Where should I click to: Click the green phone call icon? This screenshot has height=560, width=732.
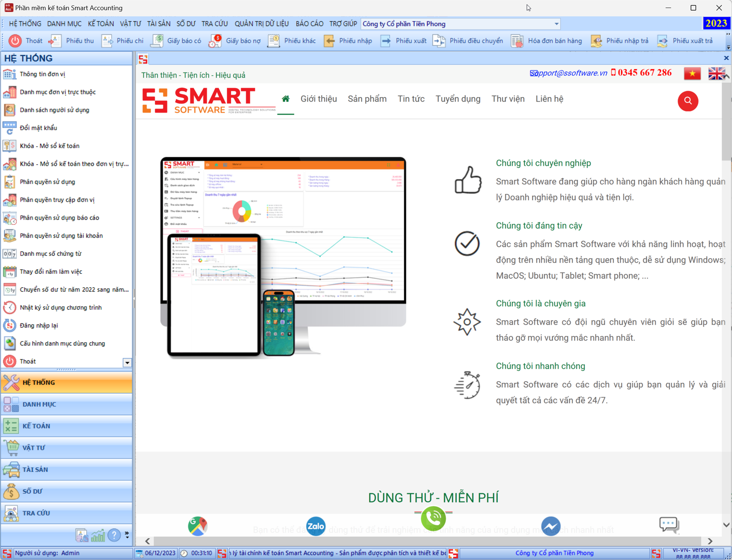[433, 519]
